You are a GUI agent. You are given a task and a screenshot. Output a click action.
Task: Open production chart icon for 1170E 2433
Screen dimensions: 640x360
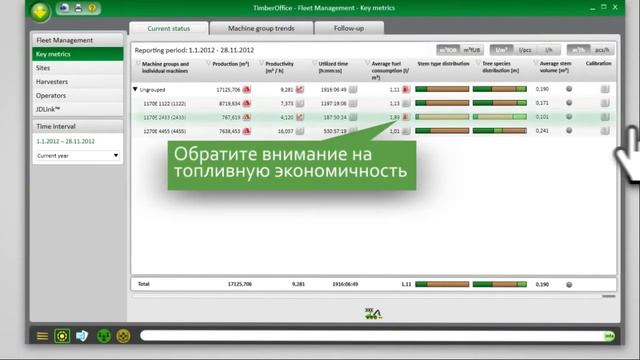point(247,117)
